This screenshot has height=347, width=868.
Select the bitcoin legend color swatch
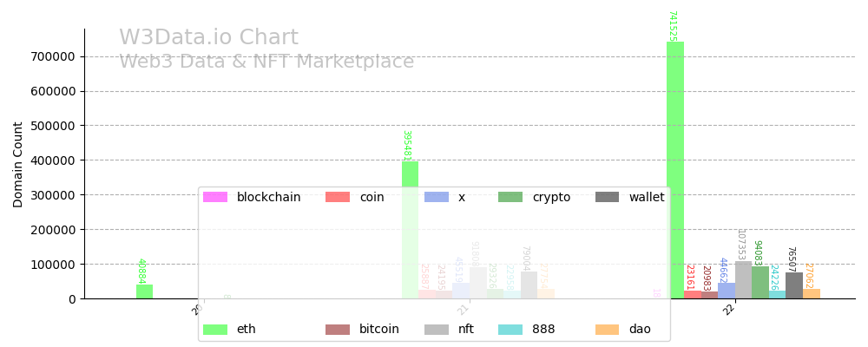pyautogui.click(x=338, y=330)
